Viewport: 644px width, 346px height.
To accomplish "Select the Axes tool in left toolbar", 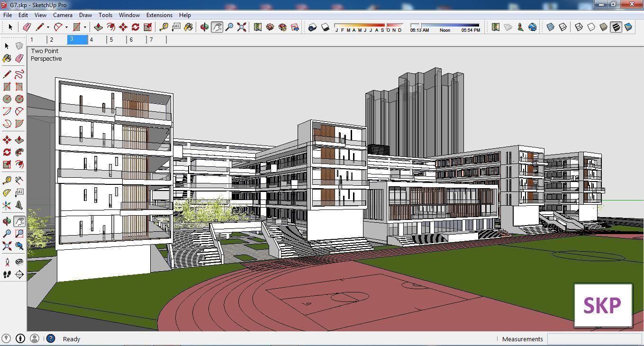I will [7, 205].
